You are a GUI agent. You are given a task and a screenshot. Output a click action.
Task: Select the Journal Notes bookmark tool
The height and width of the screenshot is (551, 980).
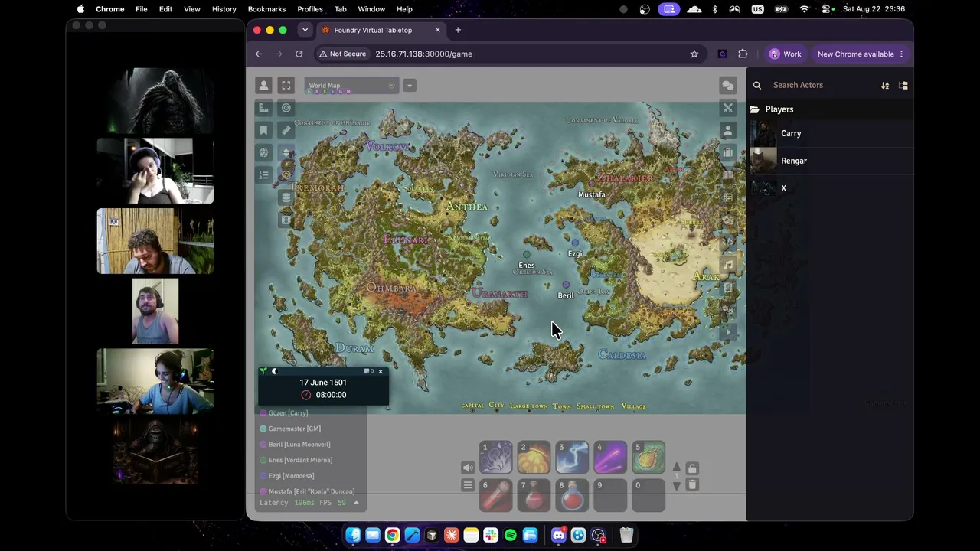[264, 130]
